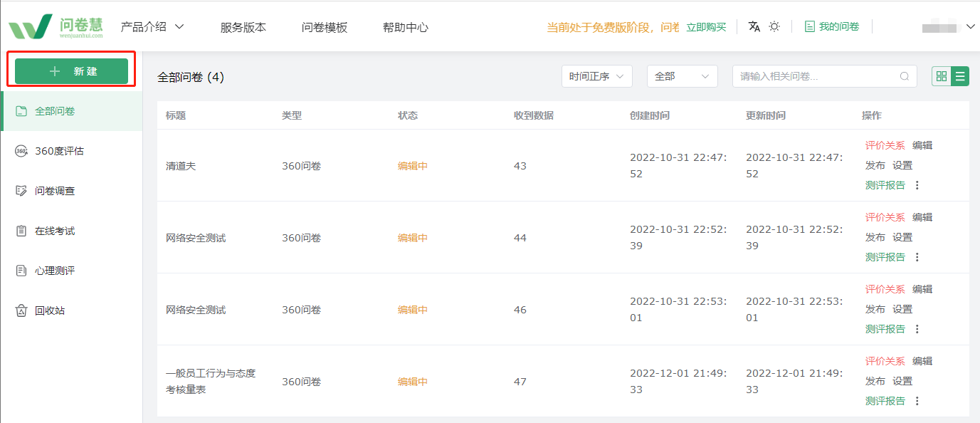Go to the 问卷模板 menu item
The width and height of the screenshot is (980, 423).
pos(325,27)
